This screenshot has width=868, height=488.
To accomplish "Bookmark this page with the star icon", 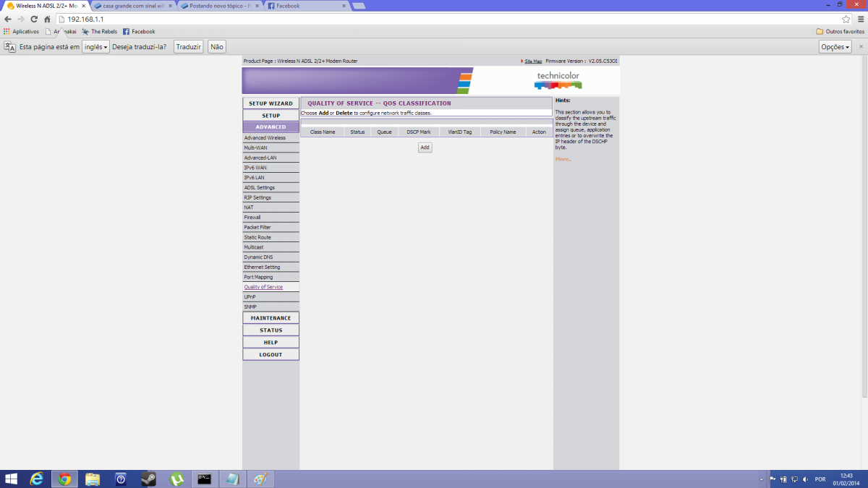I will 846,19.
